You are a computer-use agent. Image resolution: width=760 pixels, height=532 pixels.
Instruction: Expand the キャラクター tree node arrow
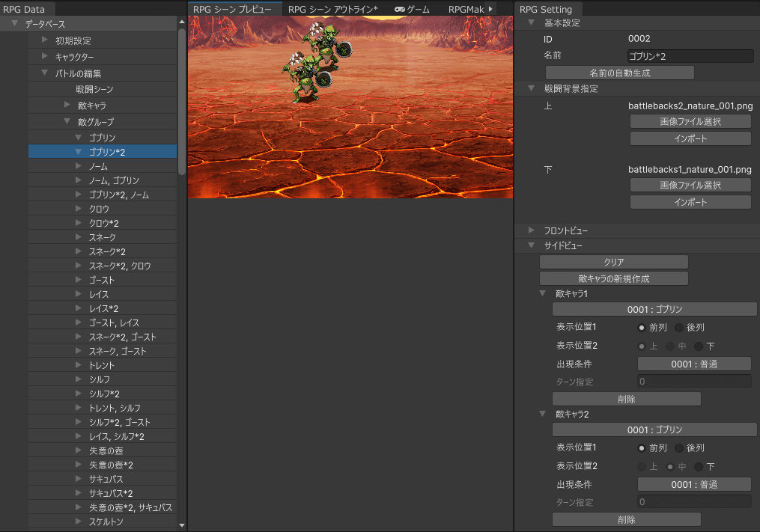(45, 56)
